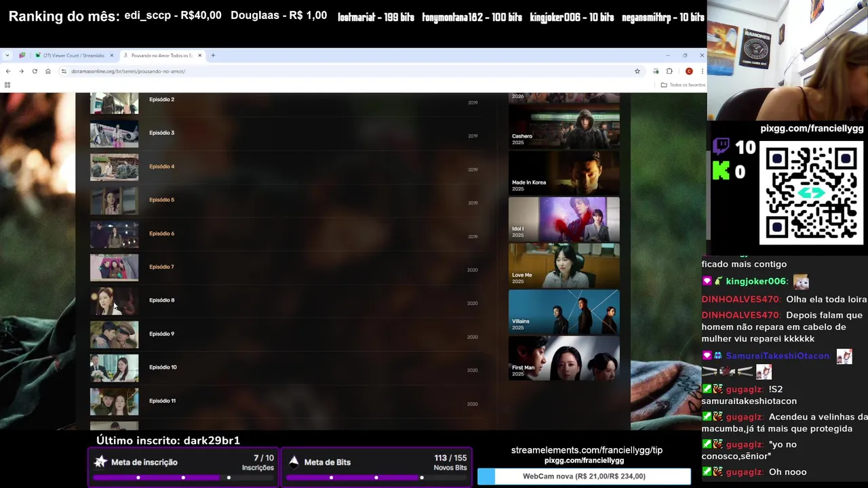
Task: Open the Episódio 4 link
Action: (x=161, y=167)
